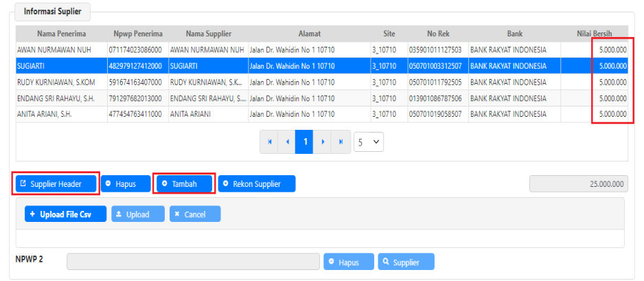
Task: Search supplier next to NPWP 2
Action: pyautogui.click(x=407, y=262)
